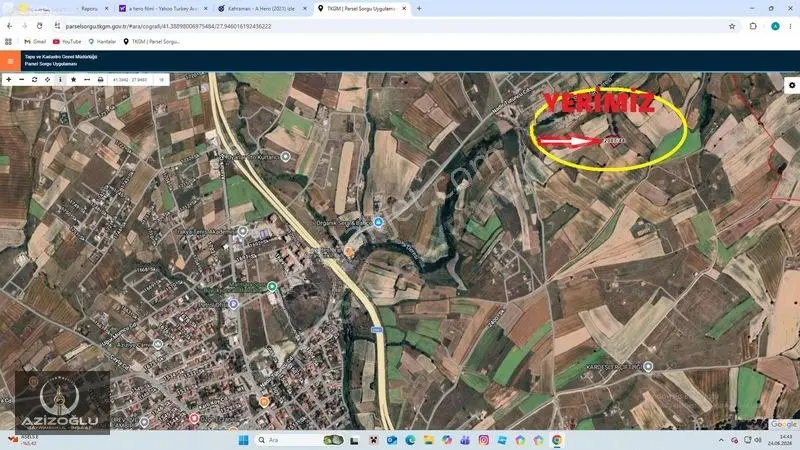The width and height of the screenshot is (800, 450).
Task: Select the locate/crosshair tool
Action: click(47, 80)
